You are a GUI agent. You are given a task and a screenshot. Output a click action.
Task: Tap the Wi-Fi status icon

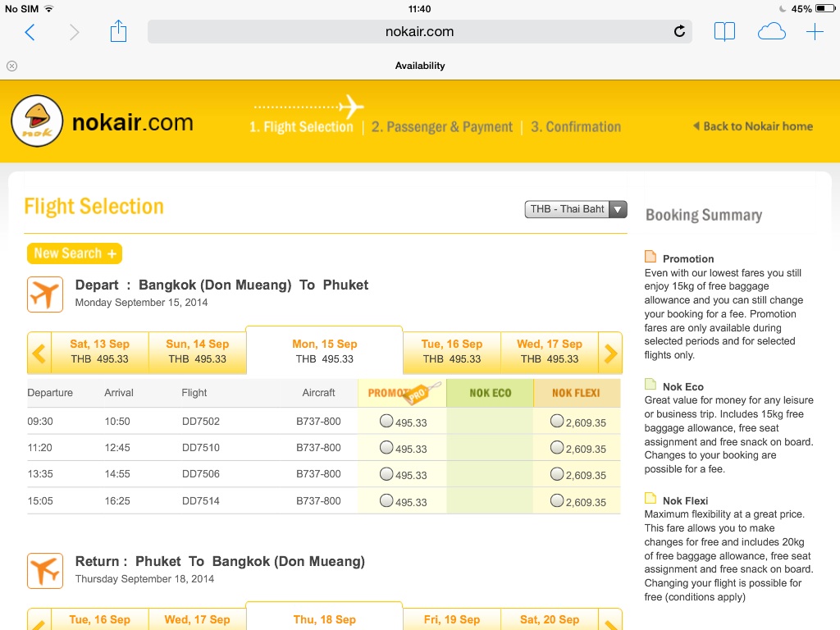click(48, 8)
